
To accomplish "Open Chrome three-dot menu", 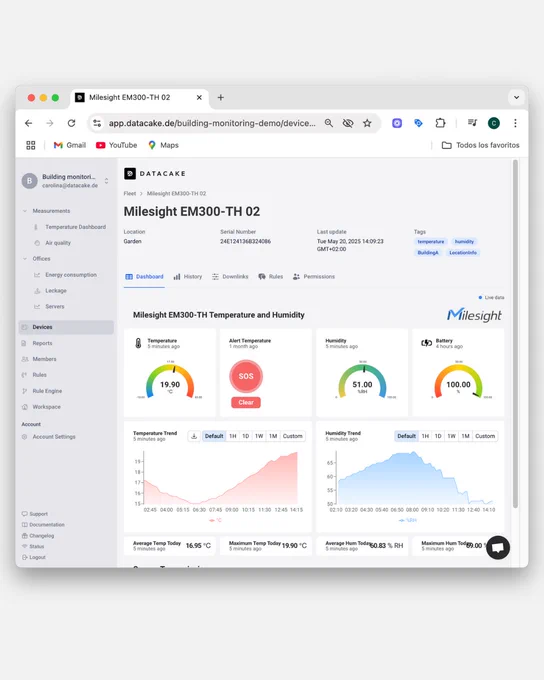I will click(x=515, y=123).
